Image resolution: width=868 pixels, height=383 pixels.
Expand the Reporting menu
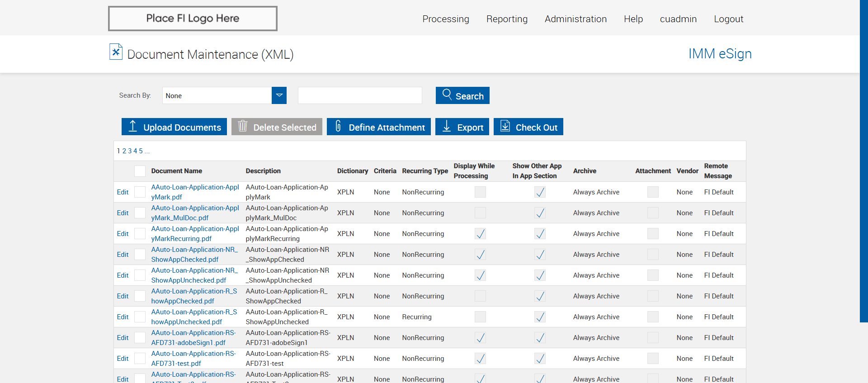(507, 19)
